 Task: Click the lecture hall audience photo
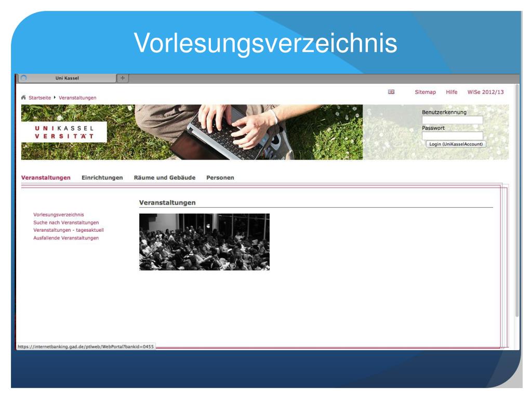click(x=204, y=242)
